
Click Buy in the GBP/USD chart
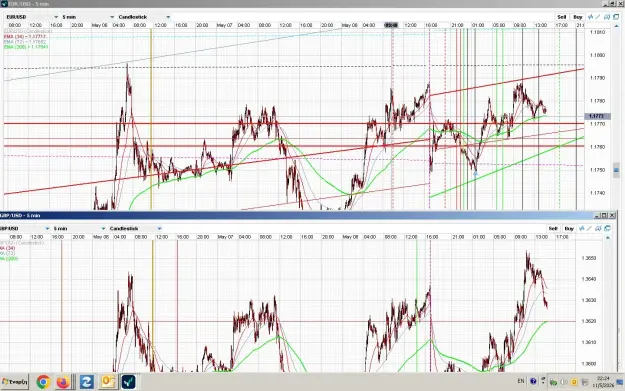tap(569, 229)
